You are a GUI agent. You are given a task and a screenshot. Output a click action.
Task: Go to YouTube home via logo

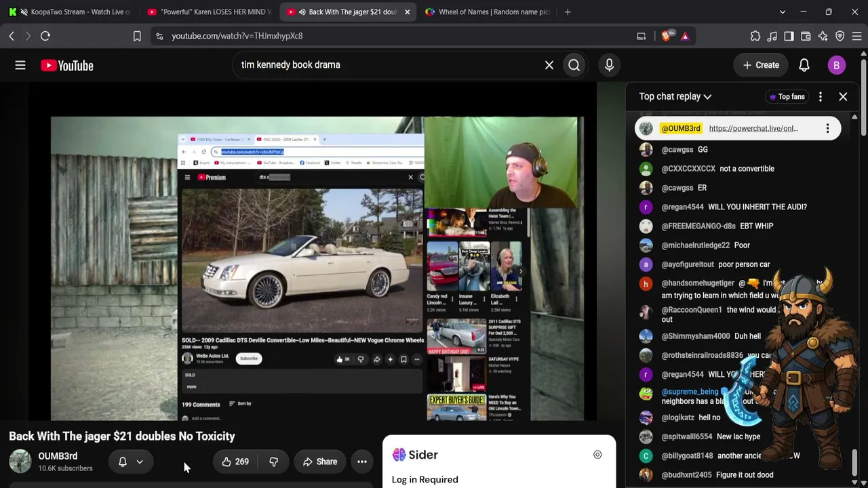click(x=66, y=65)
